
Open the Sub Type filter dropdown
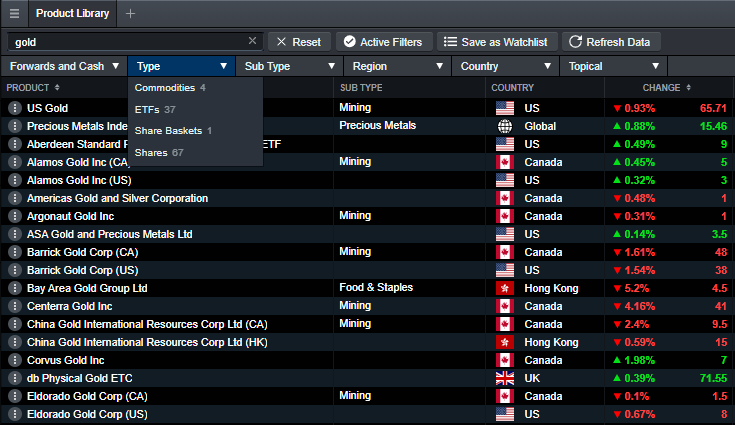point(290,66)
